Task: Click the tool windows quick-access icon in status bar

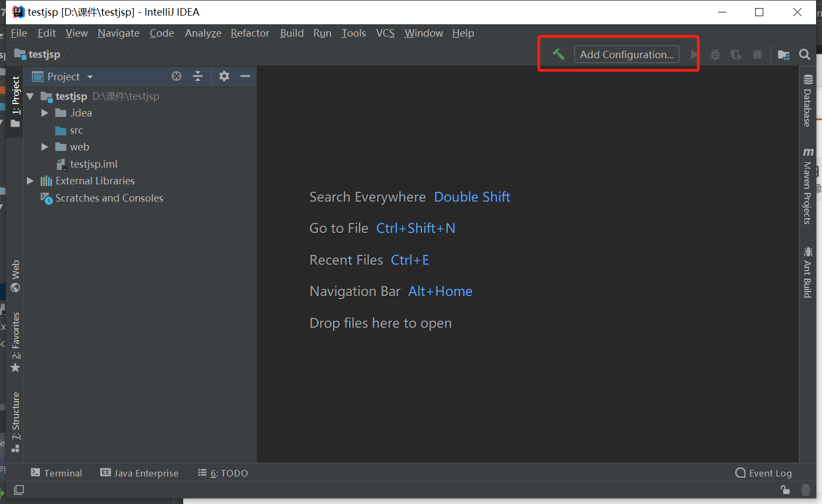Action: pyautogui.click(x=19, y=490)
